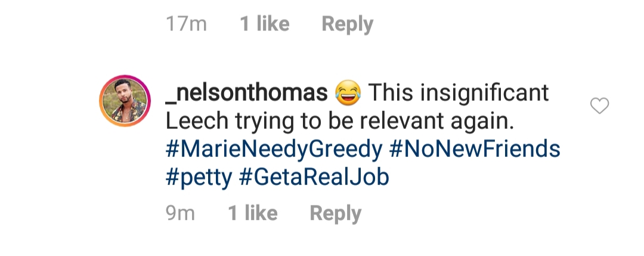Screen dimensions: 644x256
Task: Tap the 9m timestamp
Action: (x=180, y=213)
